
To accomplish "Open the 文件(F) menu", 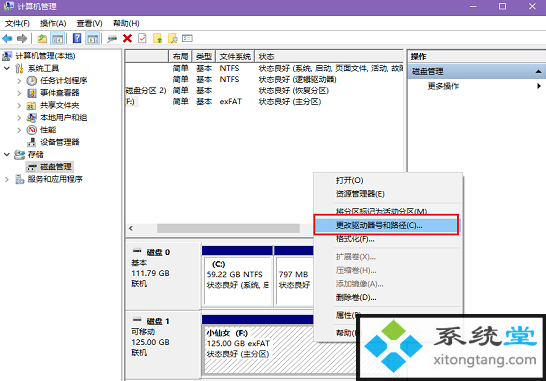I will tap(17, 23).
